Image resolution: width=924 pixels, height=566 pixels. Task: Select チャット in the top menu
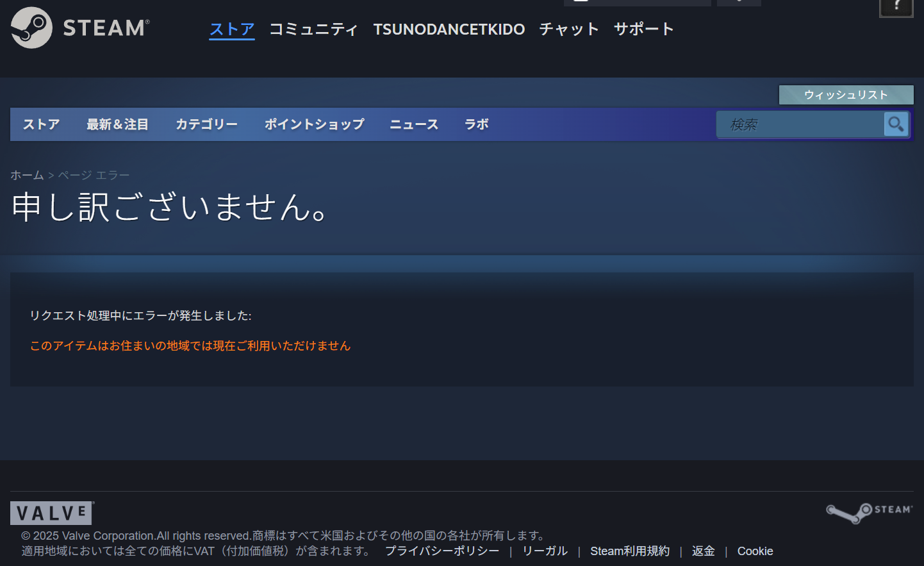tap(568, 29)
